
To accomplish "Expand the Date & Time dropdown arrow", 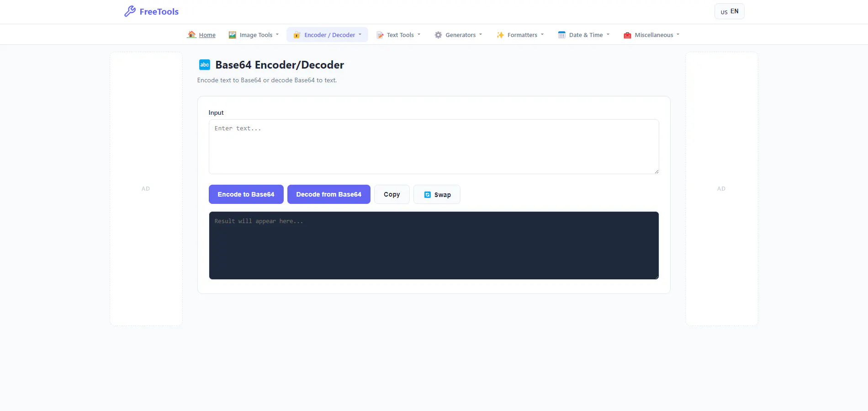I will pyautogui.click(x=608, y=34).
